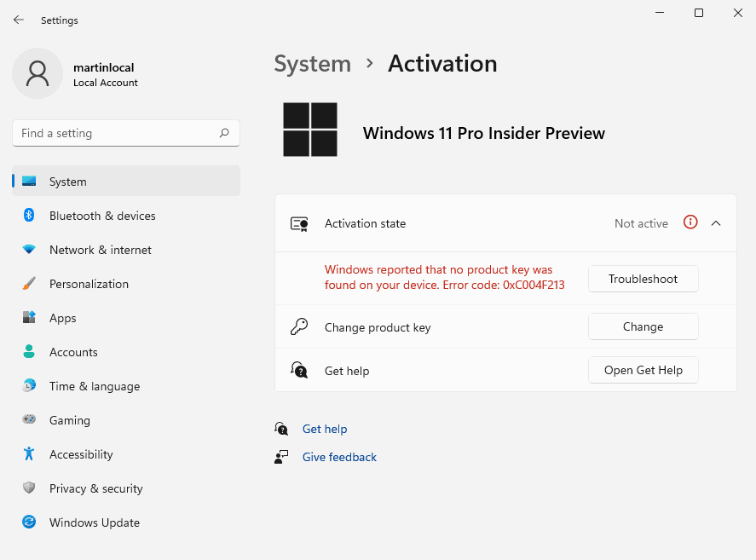Click the Time & language globe-clock icon

(29, 385)
